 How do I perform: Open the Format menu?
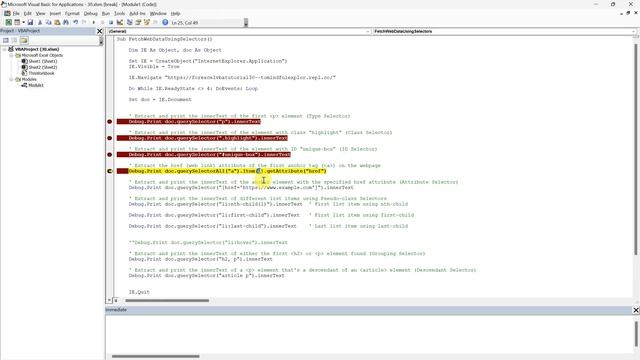72,13
